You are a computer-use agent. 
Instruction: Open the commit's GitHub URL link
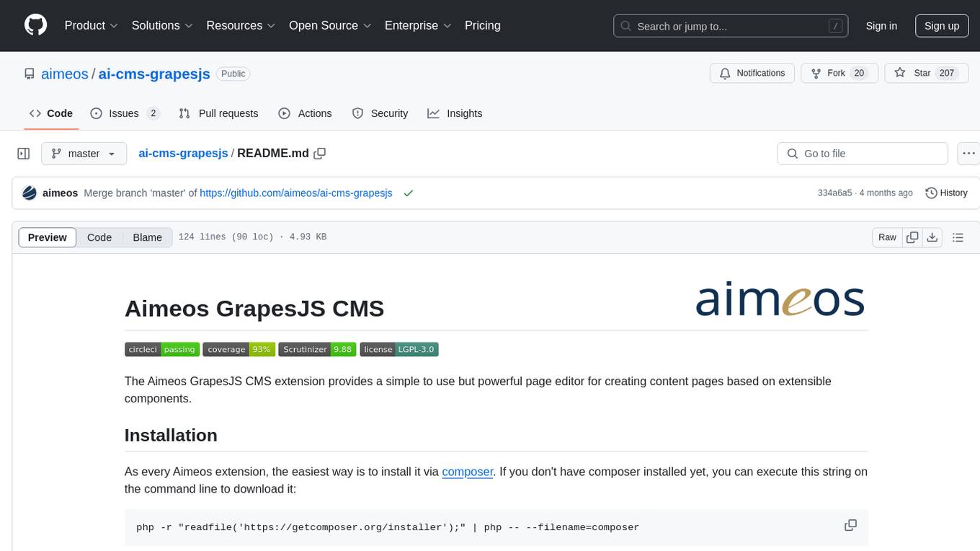tap(296, 193)
